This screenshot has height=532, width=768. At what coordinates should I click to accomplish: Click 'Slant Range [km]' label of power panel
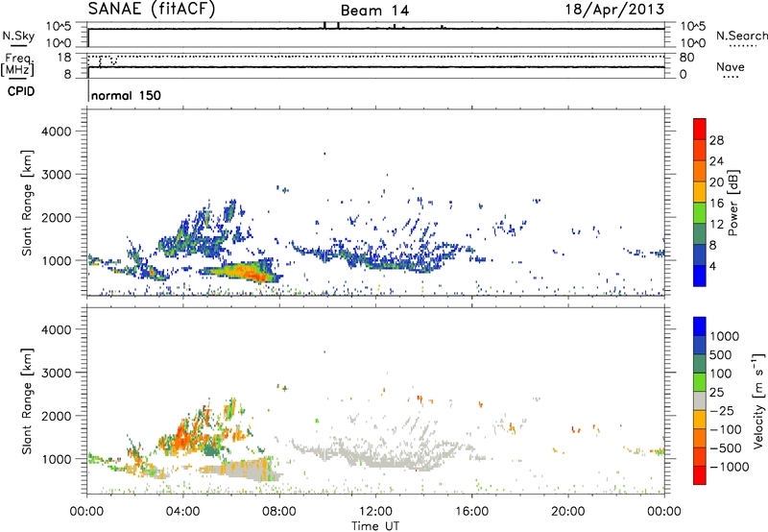[x=26, y=203]
